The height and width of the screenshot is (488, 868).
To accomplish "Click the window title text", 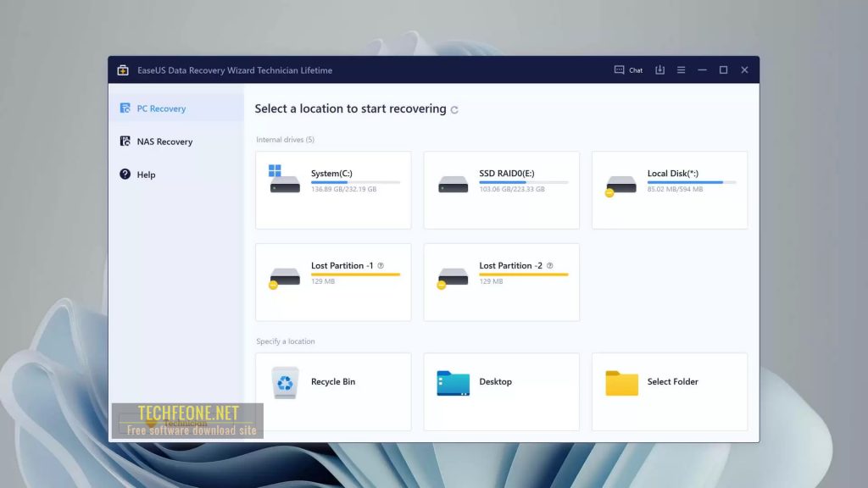I will tap(235, 70).
